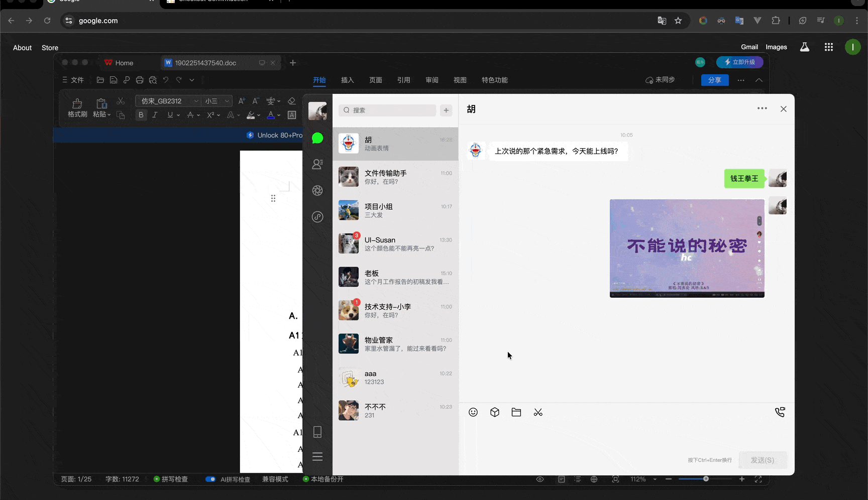Toggle the AI拼写检查 switch in status bar
Image resolution: width=868 pixels, height=500 pixels.
210,479
